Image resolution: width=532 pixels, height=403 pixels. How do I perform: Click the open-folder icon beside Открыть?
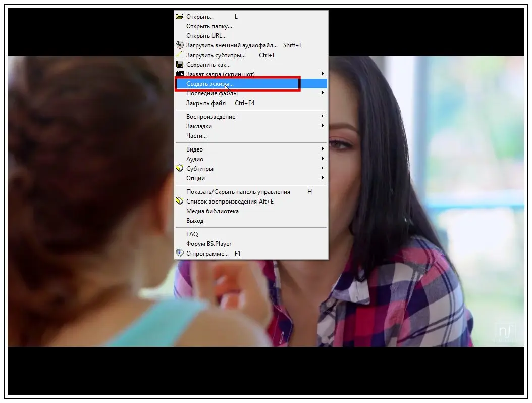click(180, 16)
